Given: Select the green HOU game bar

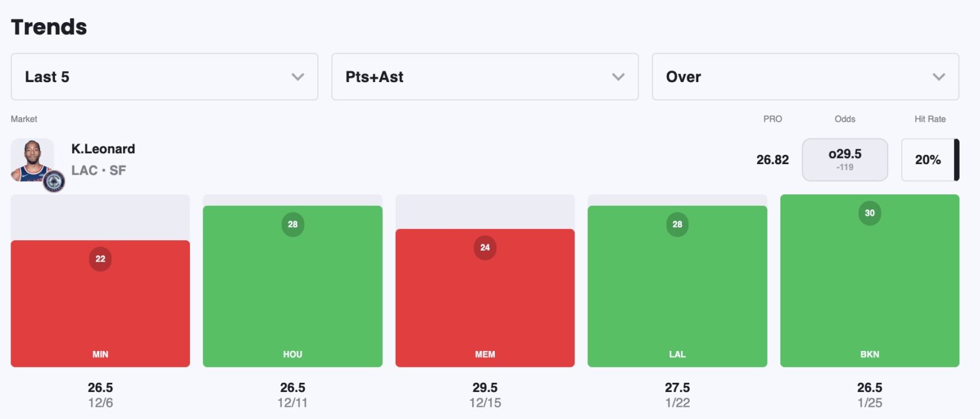Looking at the screenshot, I should coord(293,294).
